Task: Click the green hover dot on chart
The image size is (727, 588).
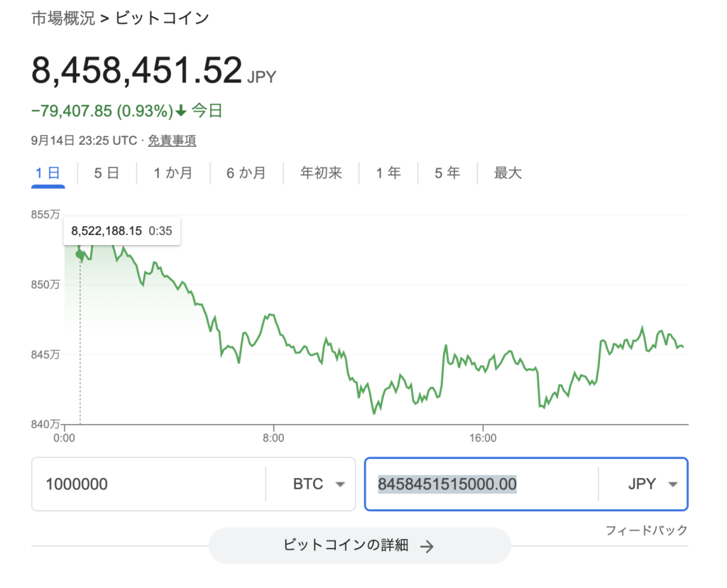Action: 80,254
